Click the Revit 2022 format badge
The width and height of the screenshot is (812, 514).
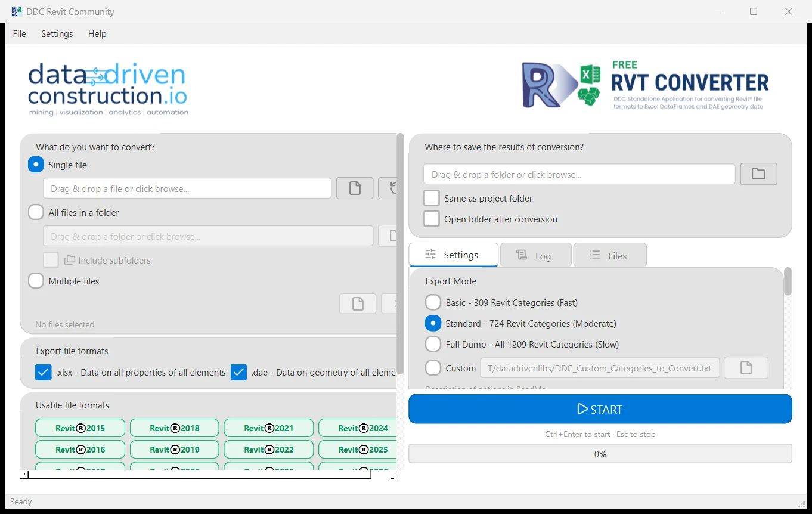(269, 450)
